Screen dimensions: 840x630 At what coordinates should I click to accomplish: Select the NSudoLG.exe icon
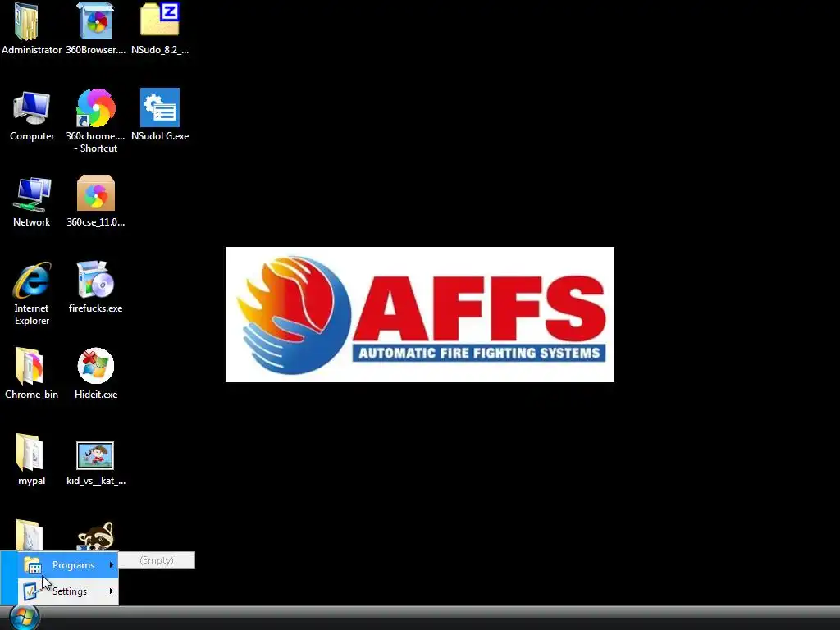click(x=160, y=107)
